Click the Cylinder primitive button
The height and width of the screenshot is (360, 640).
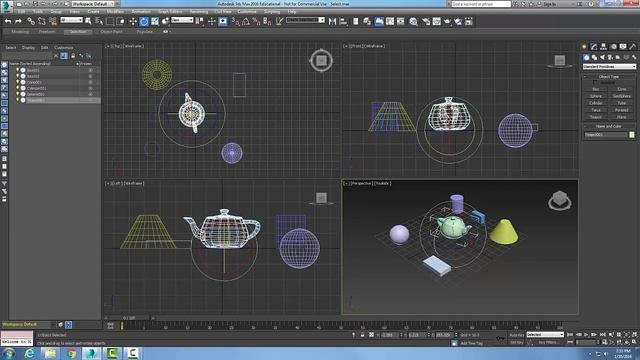596,103
